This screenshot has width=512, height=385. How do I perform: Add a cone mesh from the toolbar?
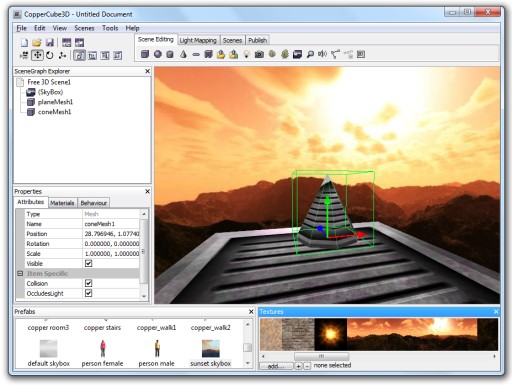[x=183, y=54]
